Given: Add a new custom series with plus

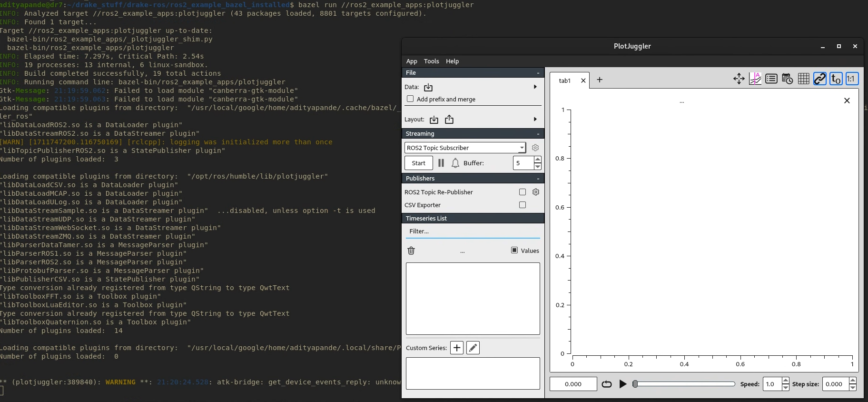Looking at the screenshot, I should 457,348.
